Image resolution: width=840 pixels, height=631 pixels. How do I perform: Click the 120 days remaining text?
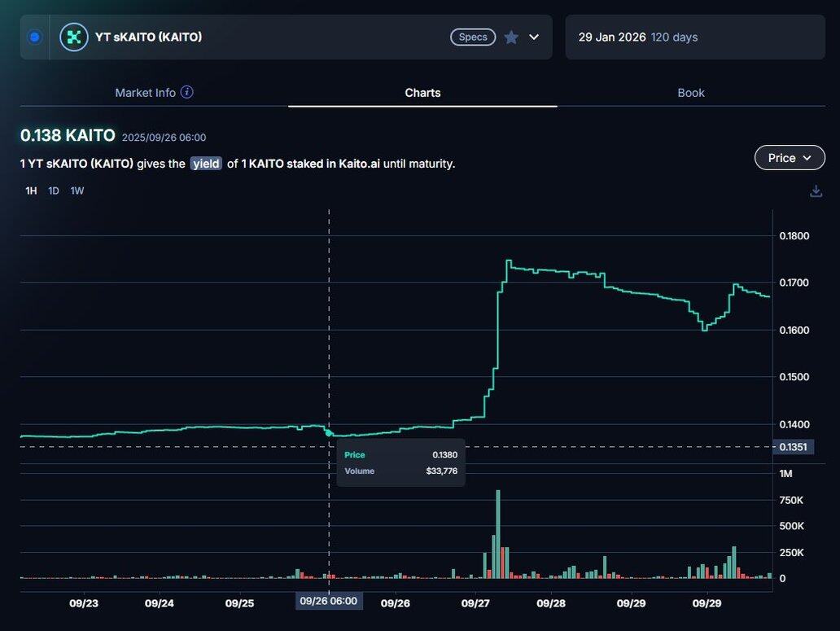pos(675,37)
